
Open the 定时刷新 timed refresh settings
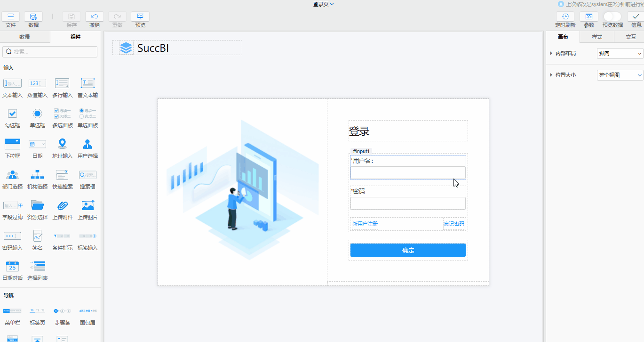tap(565, 19)
